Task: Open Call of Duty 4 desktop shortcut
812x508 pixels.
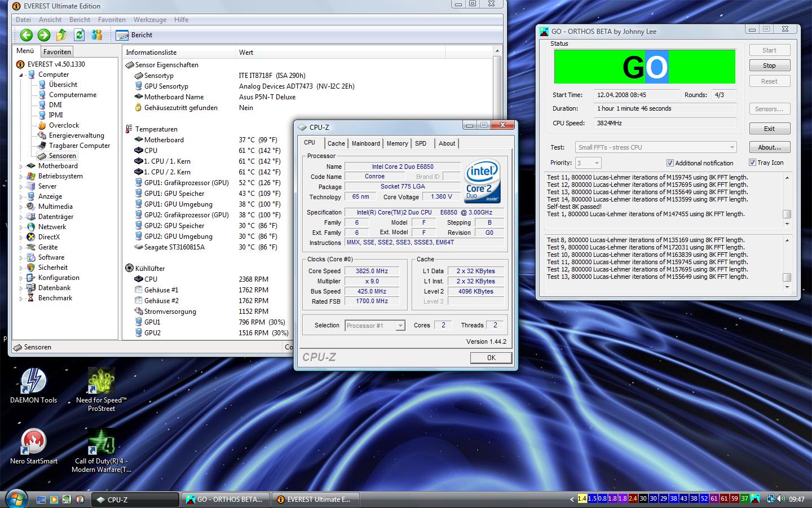Action: (x=101, y=450)
